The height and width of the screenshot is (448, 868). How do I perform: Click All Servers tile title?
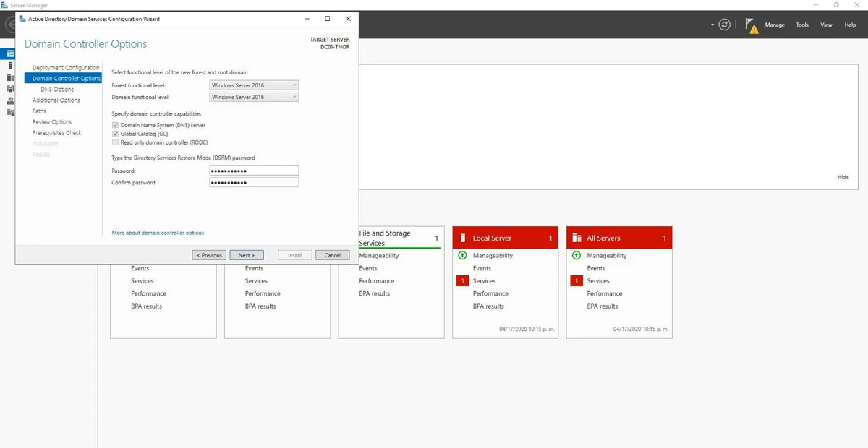pos(603,238)
